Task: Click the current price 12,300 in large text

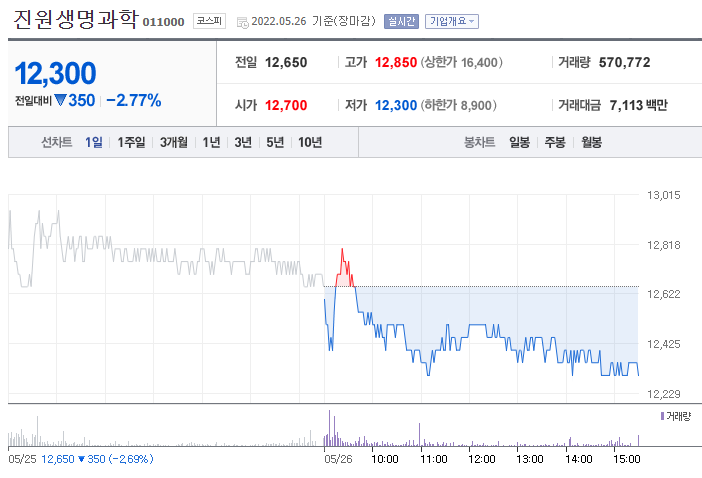Action: [x=56, y=73]
